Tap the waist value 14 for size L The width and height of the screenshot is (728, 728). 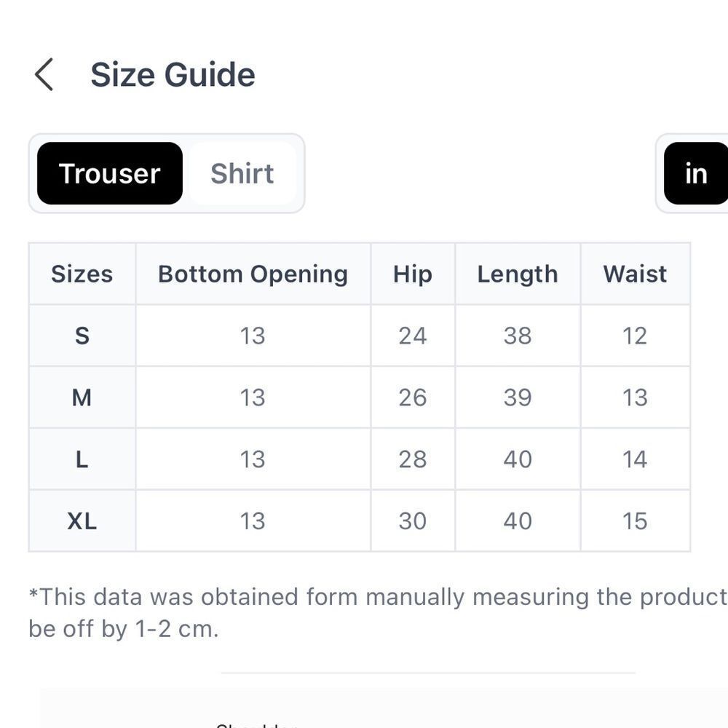point(635,459)
